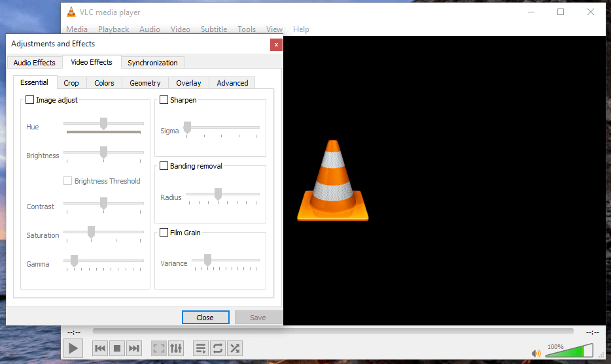Viewport: 611px width, 364px height.
Task: Toggle fullscreen video mode
Action: pos(159,348)
